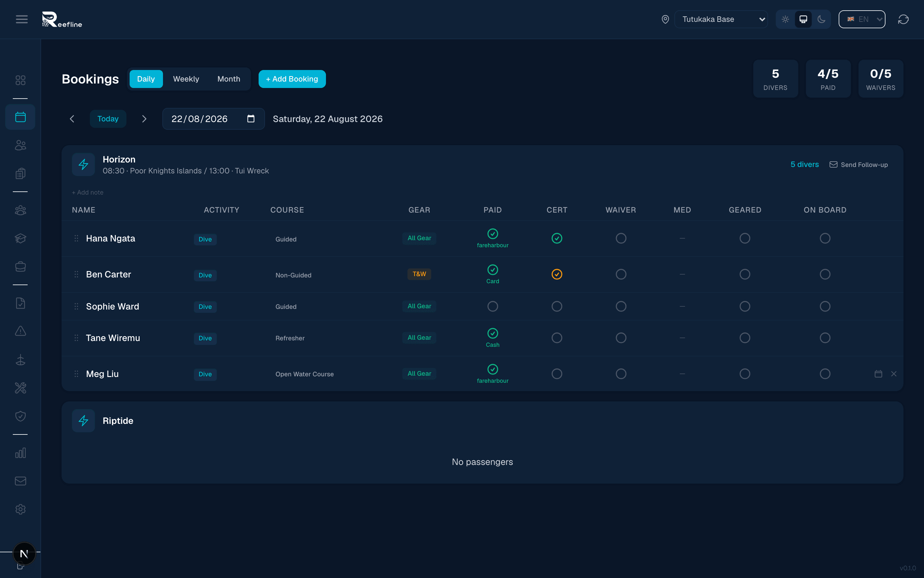Open the customers sidebar icon
Screen dimensions: 924x578
20,145
